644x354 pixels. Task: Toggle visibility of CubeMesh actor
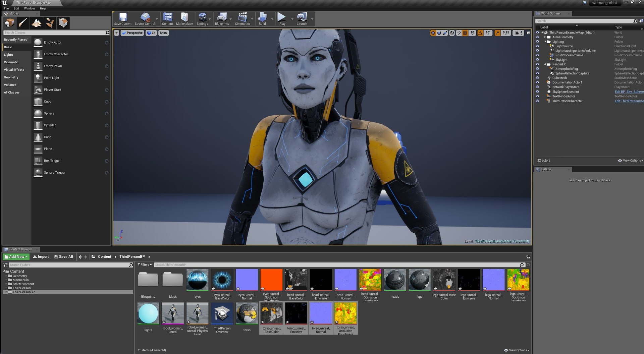537,78
